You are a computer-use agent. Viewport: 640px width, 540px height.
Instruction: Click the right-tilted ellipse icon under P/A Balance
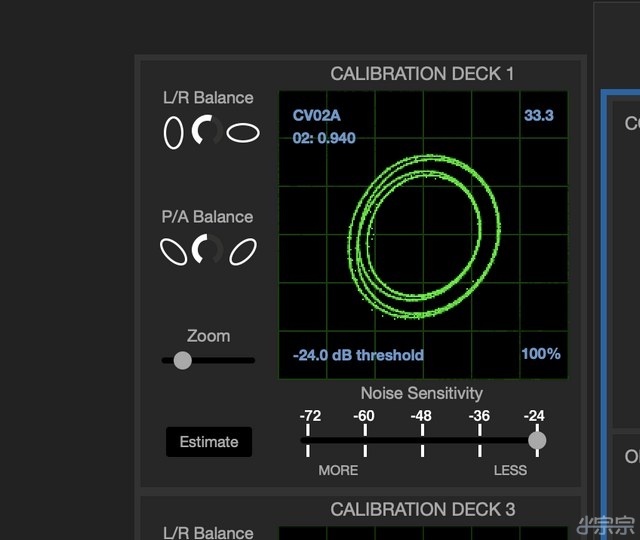(x=242, y=251)
